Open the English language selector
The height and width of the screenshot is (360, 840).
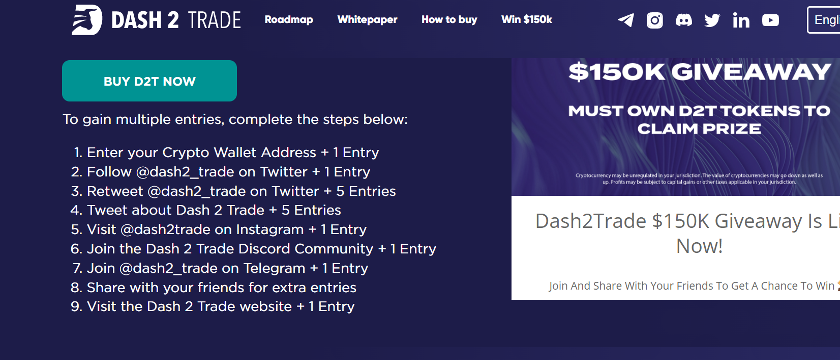pos(823,20)
